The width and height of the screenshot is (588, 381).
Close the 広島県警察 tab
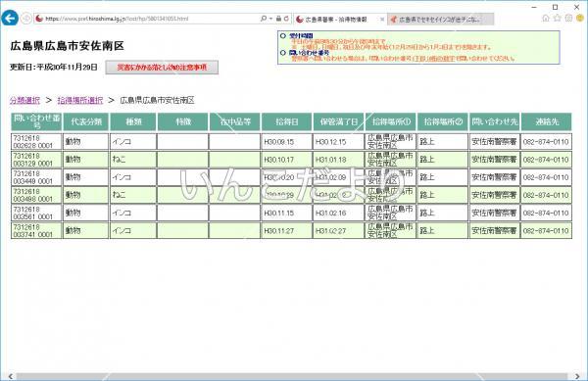pos(382,20)
